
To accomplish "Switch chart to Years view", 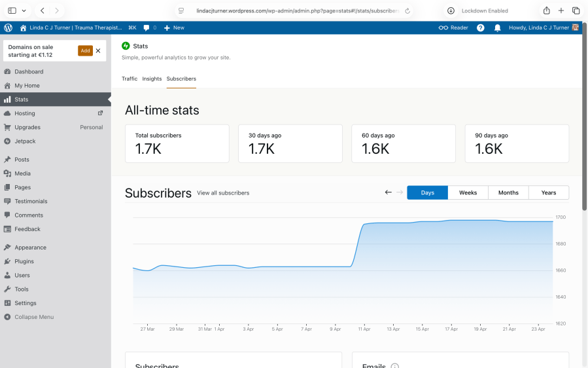I will pos(548,193).
